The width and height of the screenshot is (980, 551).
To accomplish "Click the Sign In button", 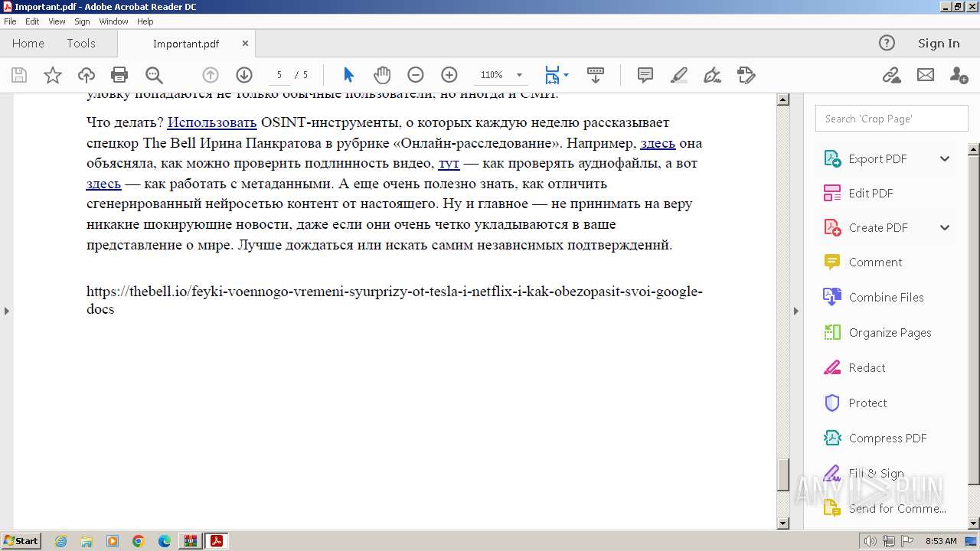I will pyautogui.click(x=939, y=44).
